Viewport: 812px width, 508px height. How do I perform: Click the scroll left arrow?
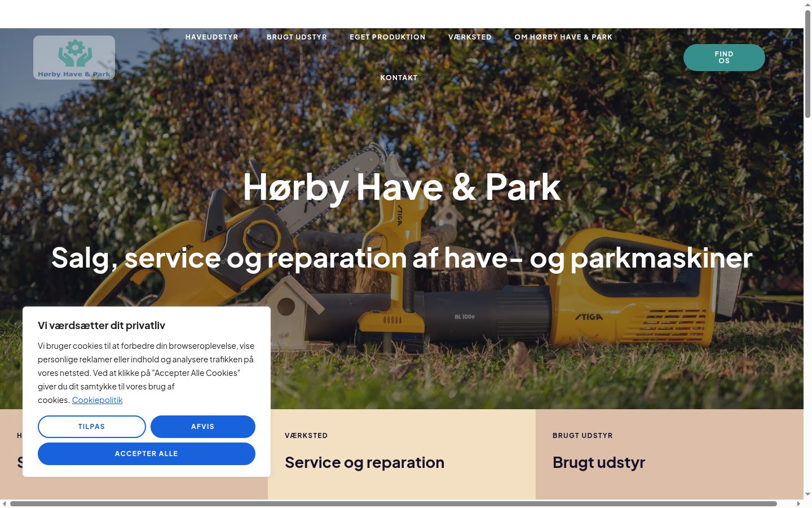5,503
